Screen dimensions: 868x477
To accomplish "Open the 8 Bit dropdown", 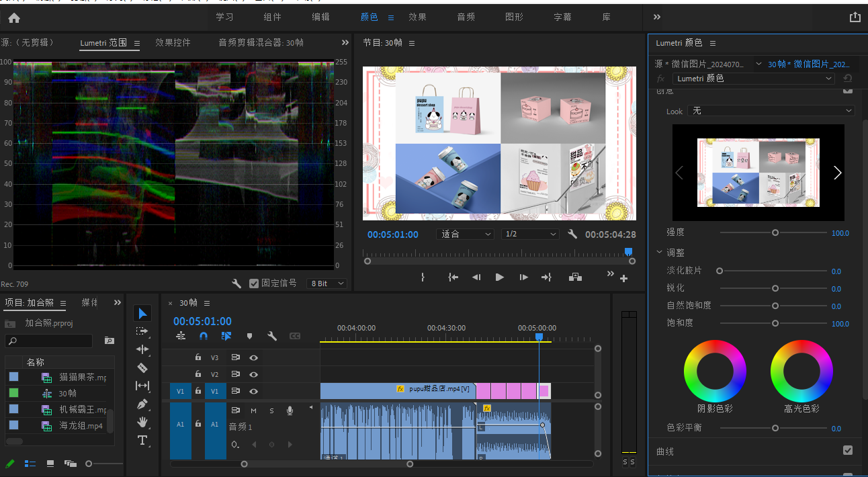I will coord(327,284).
